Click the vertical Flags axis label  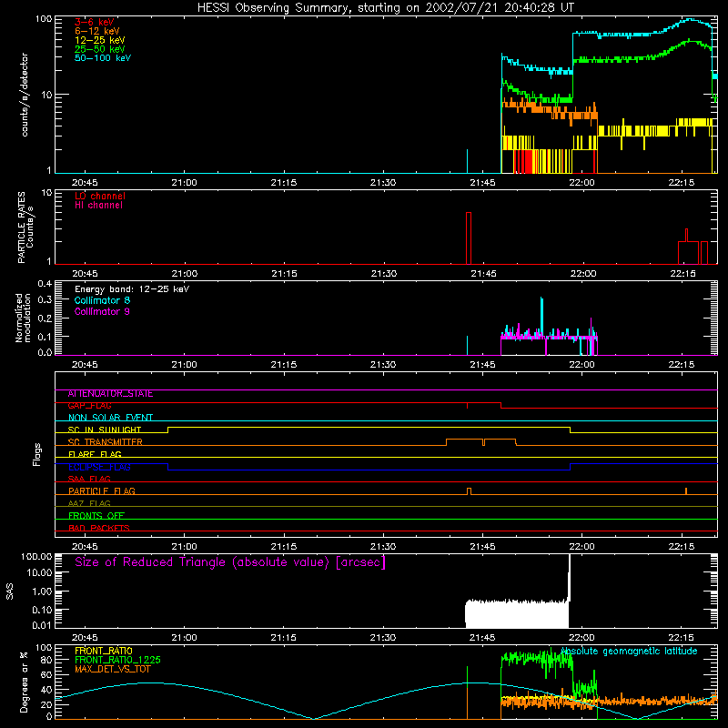pyautogui.click(x=37, y=454)
